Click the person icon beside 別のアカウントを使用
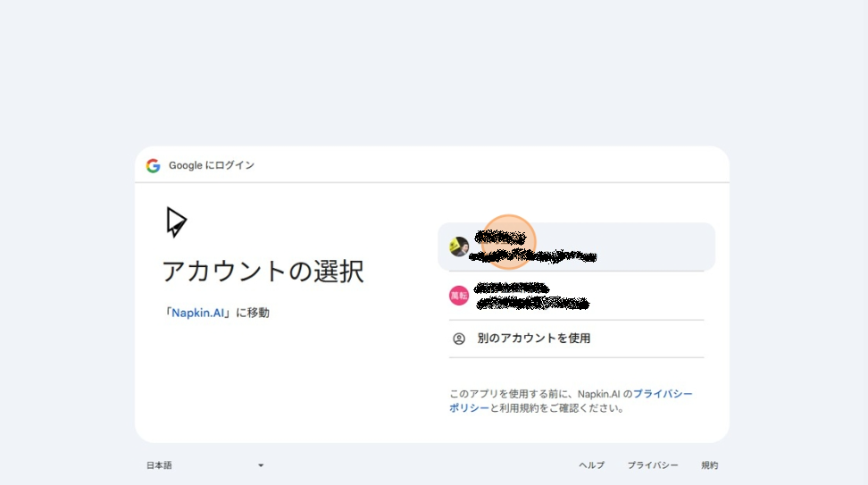This screenshot has height=485, width=868. click(459, 339)
